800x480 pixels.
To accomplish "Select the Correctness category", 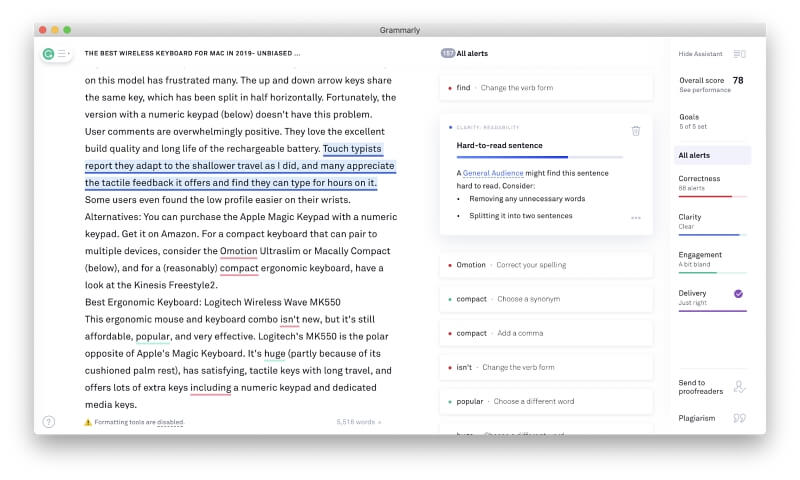I will [x=711, y=183].
